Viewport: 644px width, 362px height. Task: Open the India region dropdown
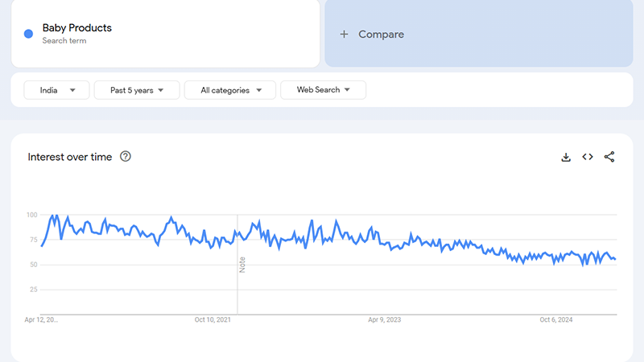[x=56, y=90]
